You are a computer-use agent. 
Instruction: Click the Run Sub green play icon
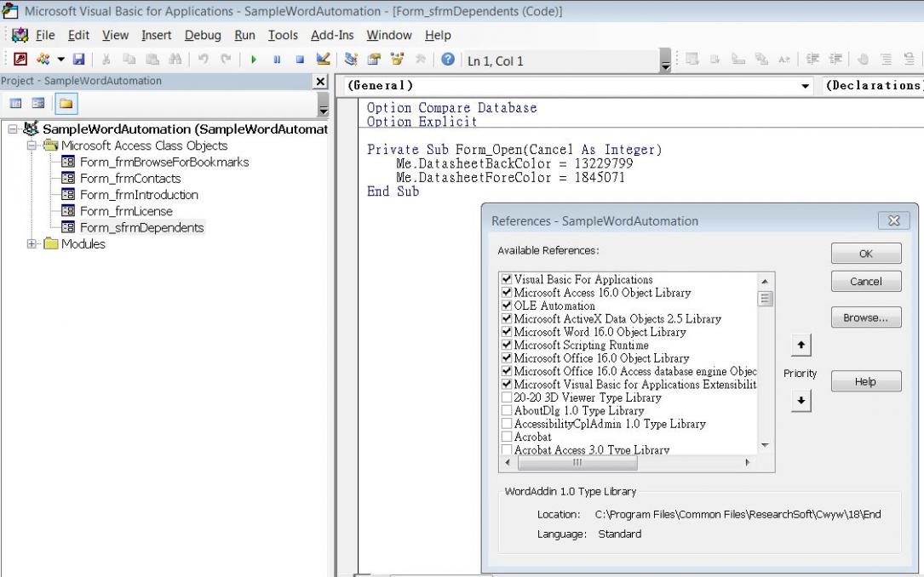click(x=253, y=60)
